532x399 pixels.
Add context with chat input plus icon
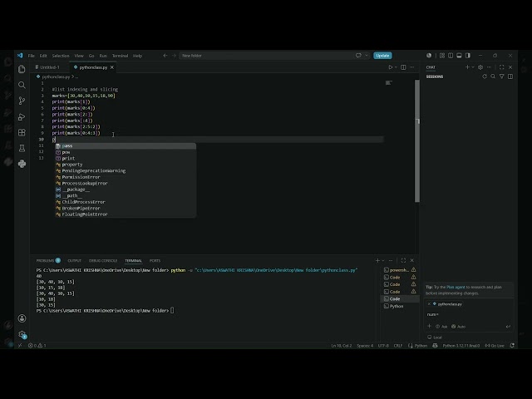pyautogui.click(x=429, y=326)
